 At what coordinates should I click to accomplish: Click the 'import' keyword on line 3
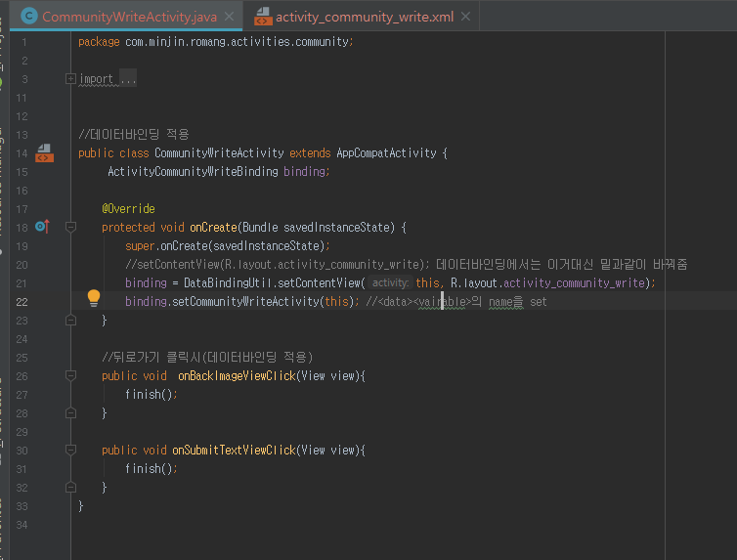click(x=96, y=79)
